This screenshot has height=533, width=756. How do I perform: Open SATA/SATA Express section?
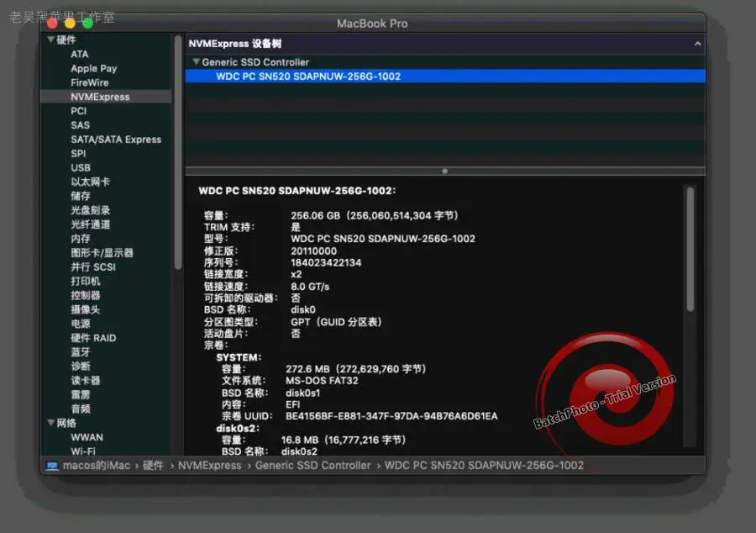pyautogui.click(x=116, y=140)
